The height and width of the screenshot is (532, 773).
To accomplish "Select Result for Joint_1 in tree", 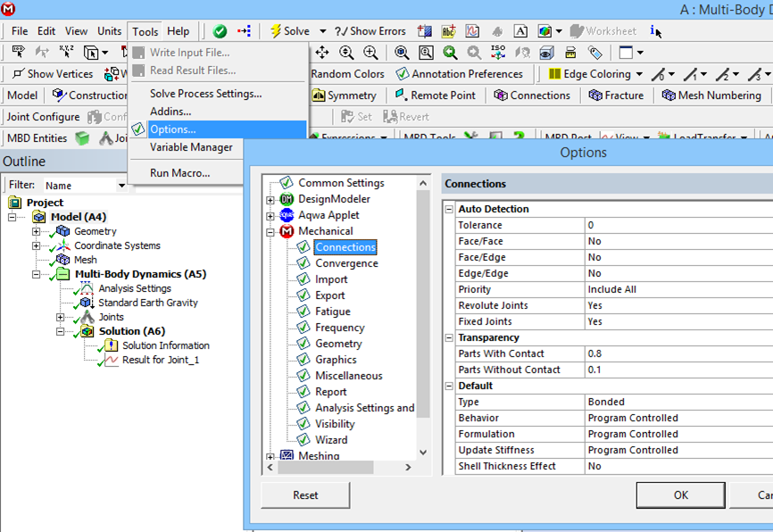I will [x=160, y=360].
